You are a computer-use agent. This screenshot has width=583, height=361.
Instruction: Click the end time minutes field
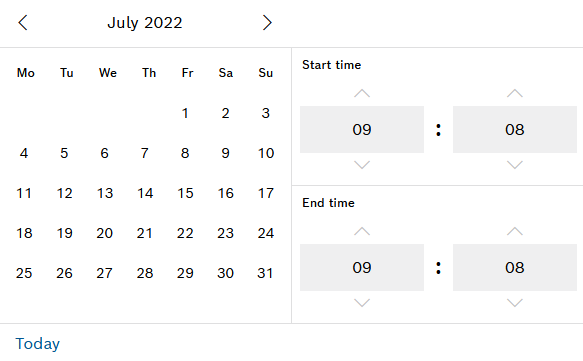[515, 267]
